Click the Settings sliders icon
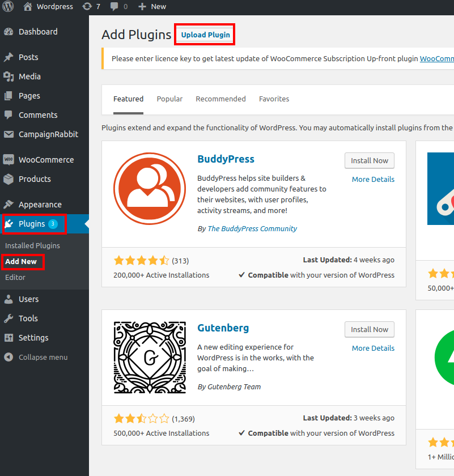 click(x=9, y=338)
